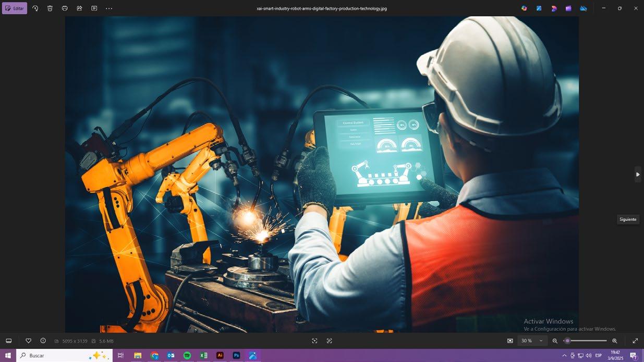
Task: Enter full screen with the expand arrows icon
Action: 635,341
